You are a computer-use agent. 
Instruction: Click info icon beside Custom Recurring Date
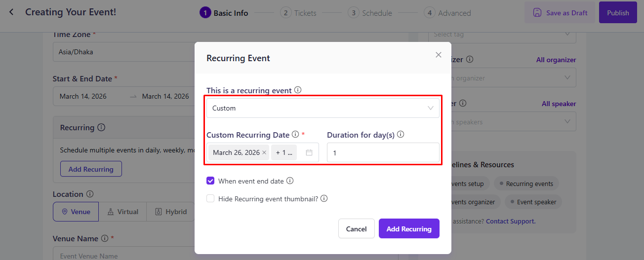(x=295, y=134)
